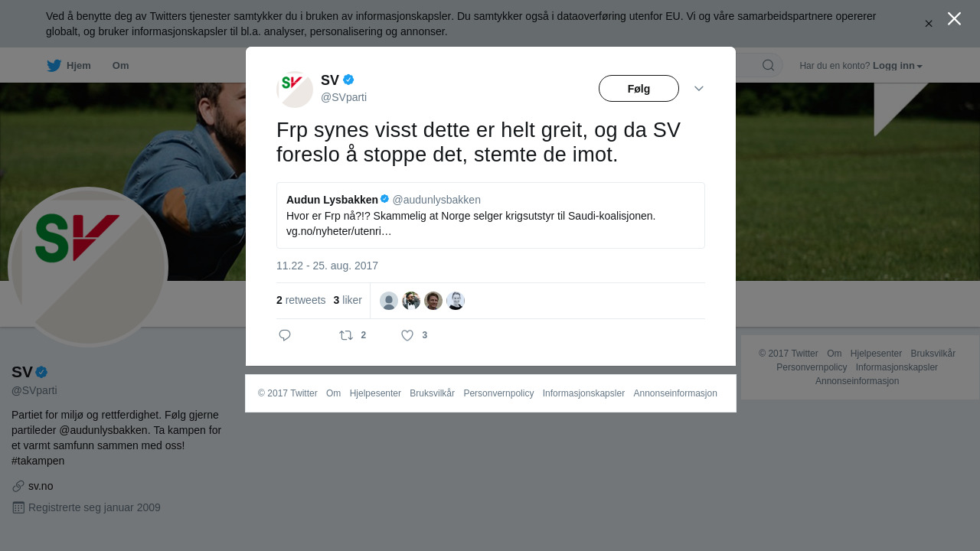View the 2 retweets list

tap(301, 300)
